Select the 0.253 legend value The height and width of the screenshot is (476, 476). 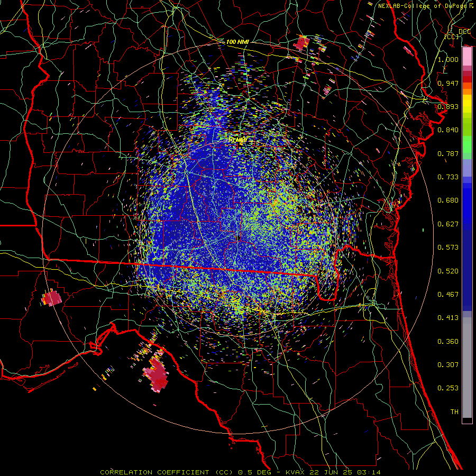click(x=448, y=388)
